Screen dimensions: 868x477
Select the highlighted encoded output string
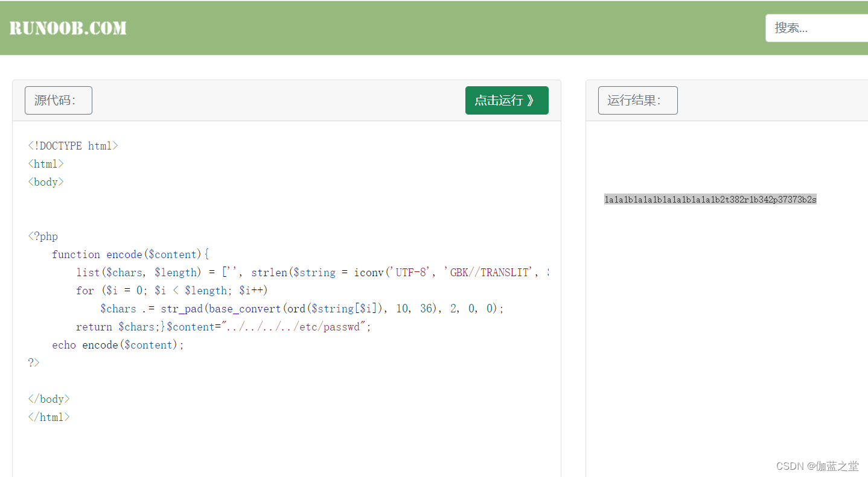pyautogui.click(x=710, y=199)
